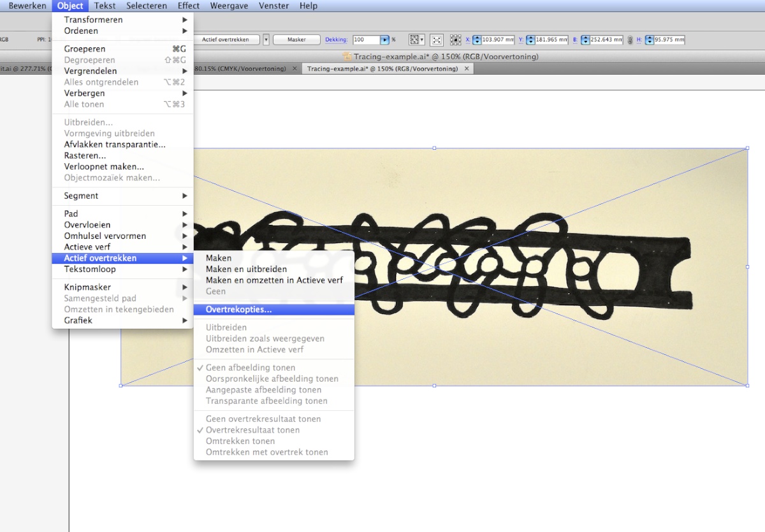765x532 pixels.
Task: Expand the Knipmasker submenu
Action: click(x=122, y=287)
